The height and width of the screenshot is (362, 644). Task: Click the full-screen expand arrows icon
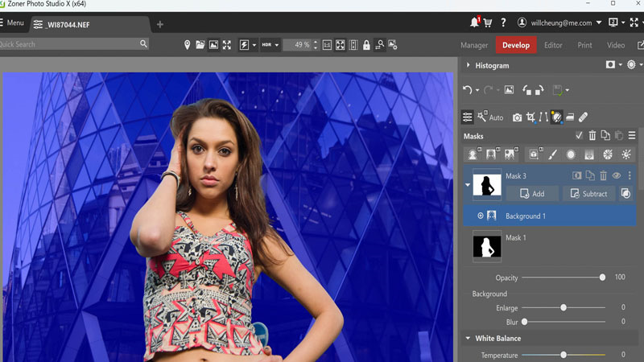click(227, 45)
